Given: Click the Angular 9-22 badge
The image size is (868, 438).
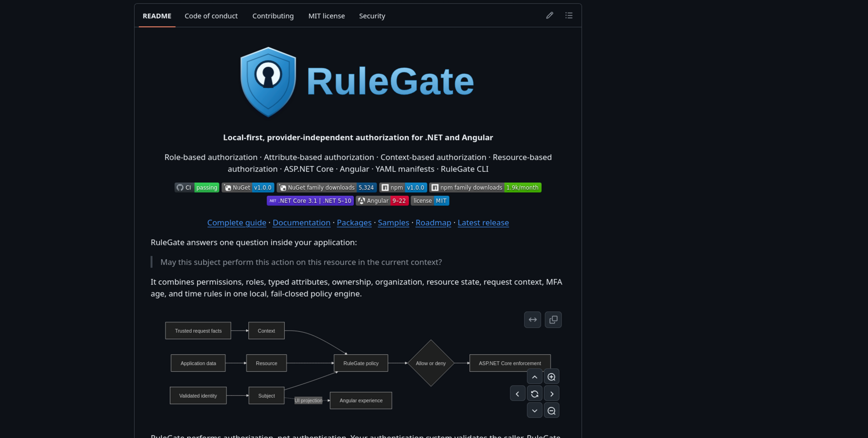Looking at the screenshot, I should tap(382, 201).
